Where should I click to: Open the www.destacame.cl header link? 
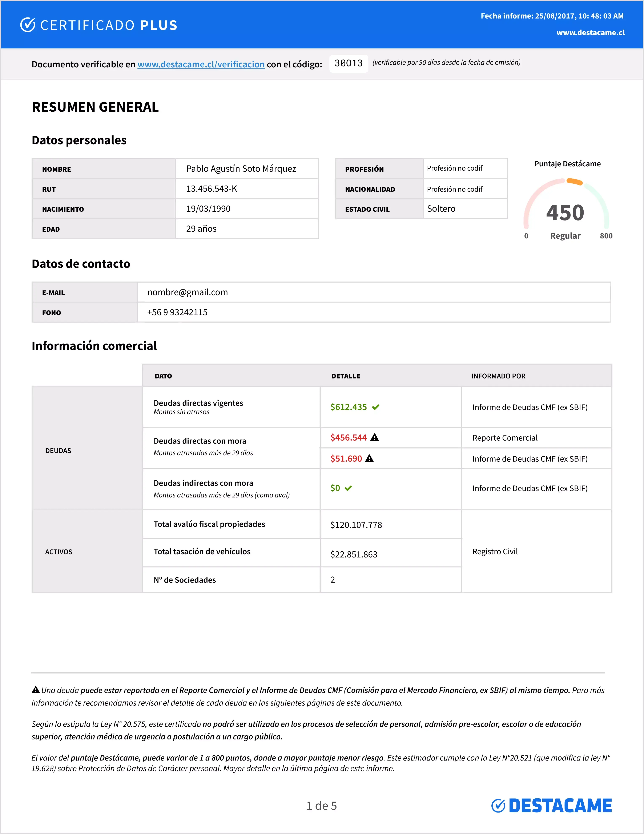point(591,33)
